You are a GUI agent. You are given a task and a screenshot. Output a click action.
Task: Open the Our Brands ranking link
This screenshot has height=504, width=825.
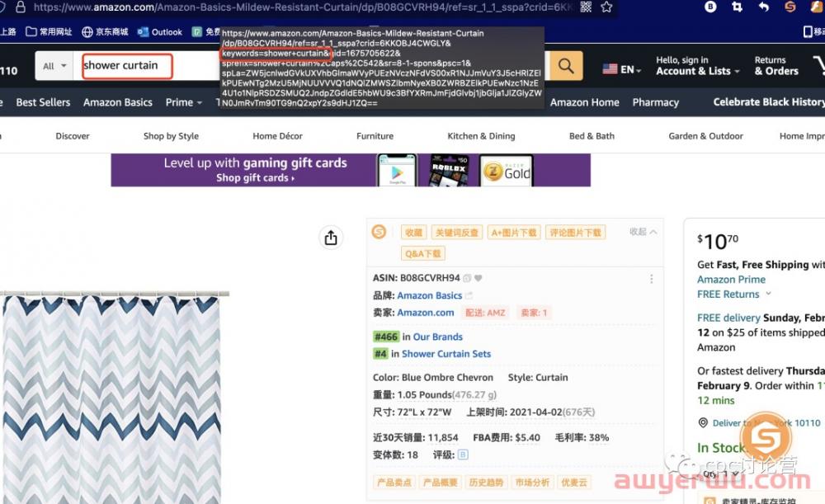coord(438,337)
